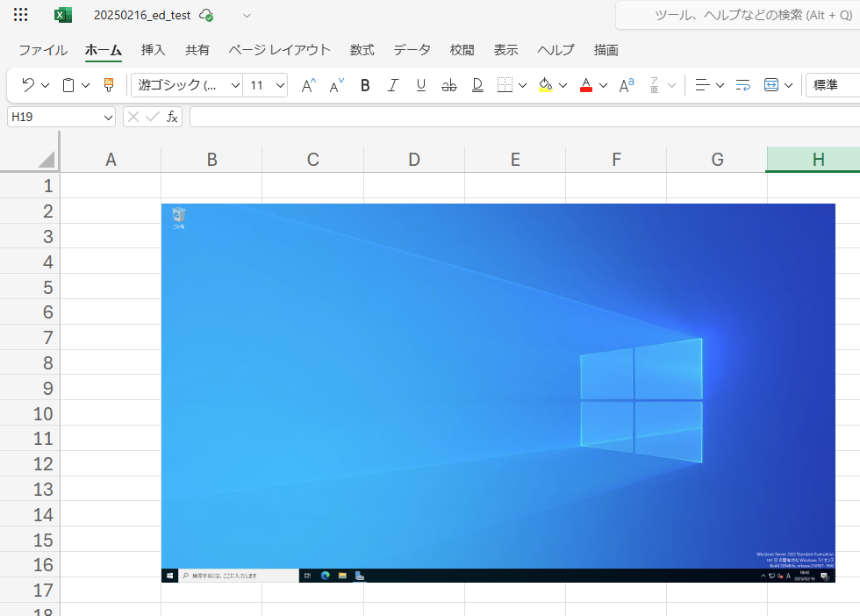Click the Wrap Text icon

[742, 85]
